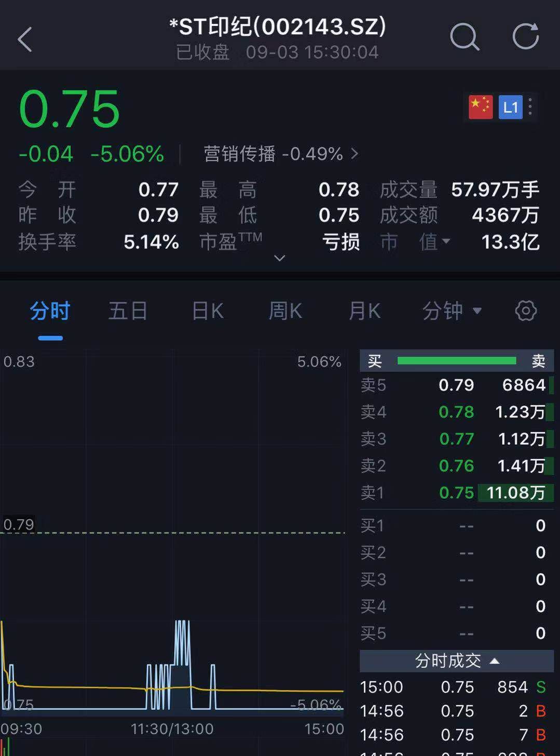Tap the China flag market icon
This screenshot has height=756, width=560.
click(481, 107)
